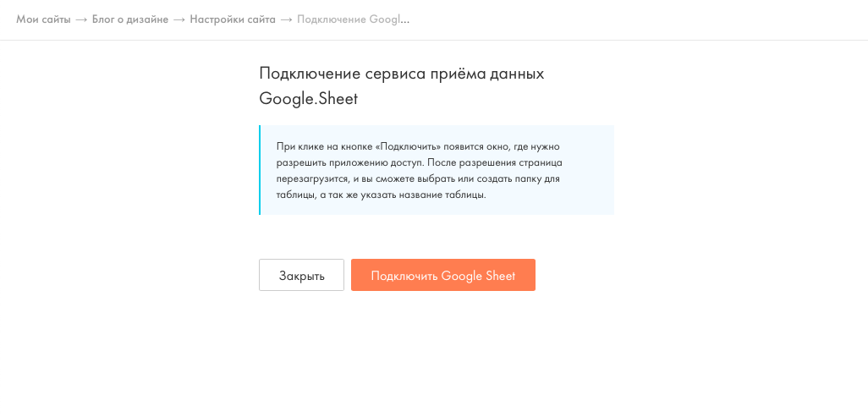
Task: Go to the Мои сайты breadcrumb
Action: pos(43,20)
